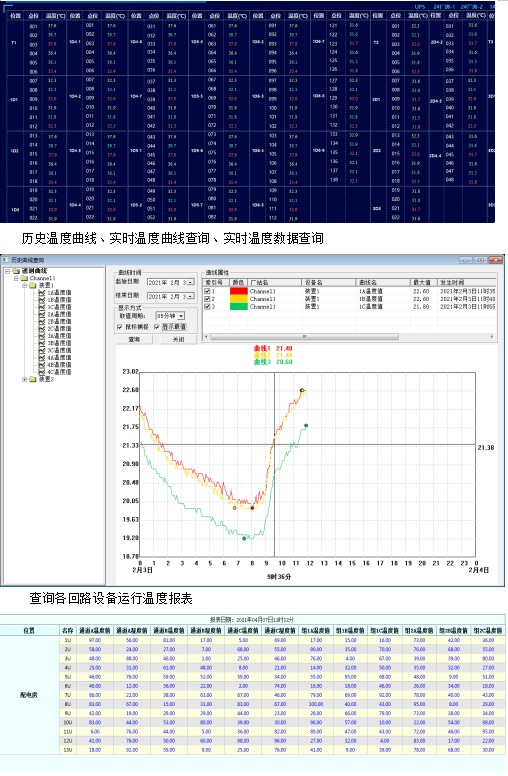
Task: Open the 起始日期 date dropdown
Action: pyautogui.click(x=191, y=282)
